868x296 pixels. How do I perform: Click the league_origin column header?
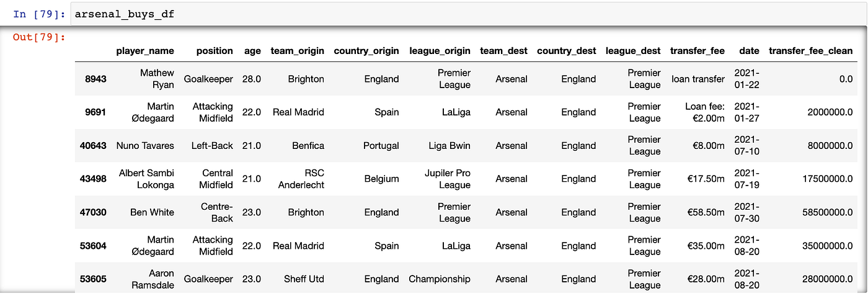click(440, 51)
